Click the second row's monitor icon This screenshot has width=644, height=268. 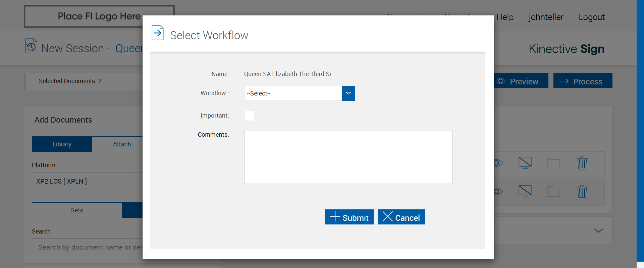[525, 191]
